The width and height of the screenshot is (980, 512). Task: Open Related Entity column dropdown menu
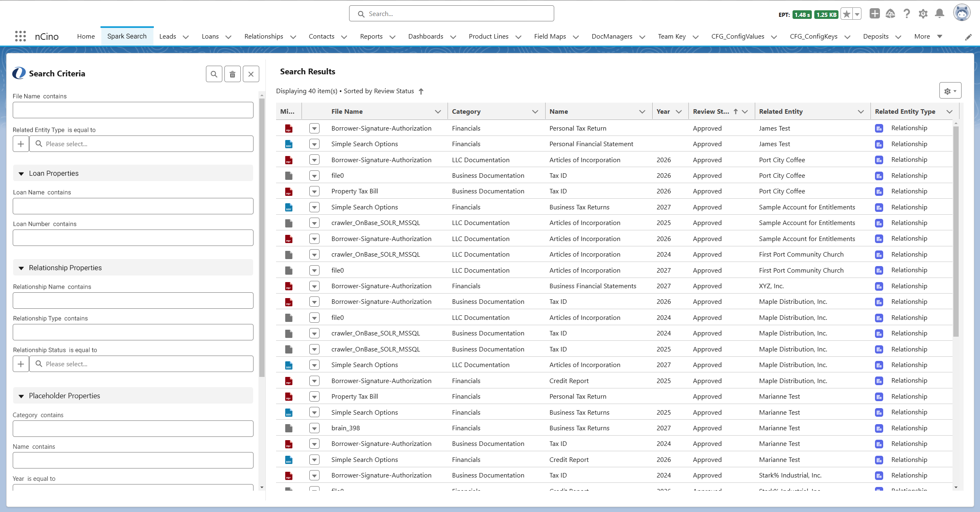(861, 112)
